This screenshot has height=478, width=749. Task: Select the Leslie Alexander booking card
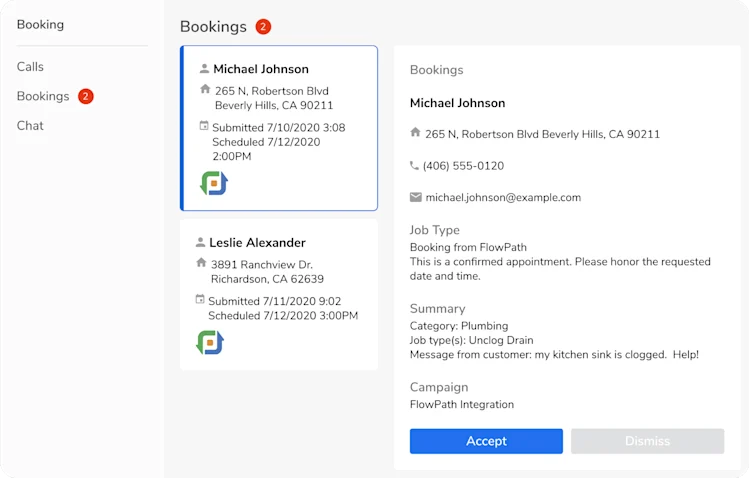pos(279,295)
